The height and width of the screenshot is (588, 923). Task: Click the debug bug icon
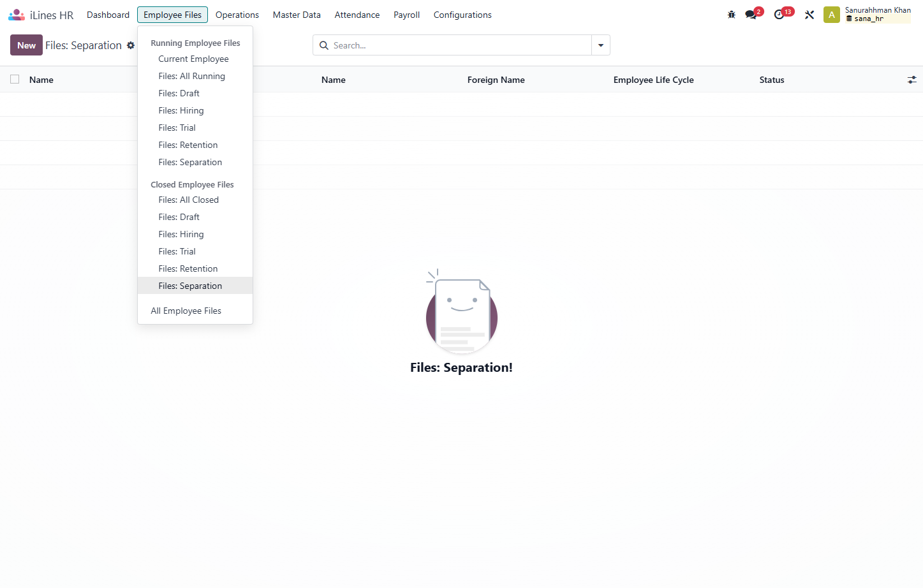pos(732,15)
